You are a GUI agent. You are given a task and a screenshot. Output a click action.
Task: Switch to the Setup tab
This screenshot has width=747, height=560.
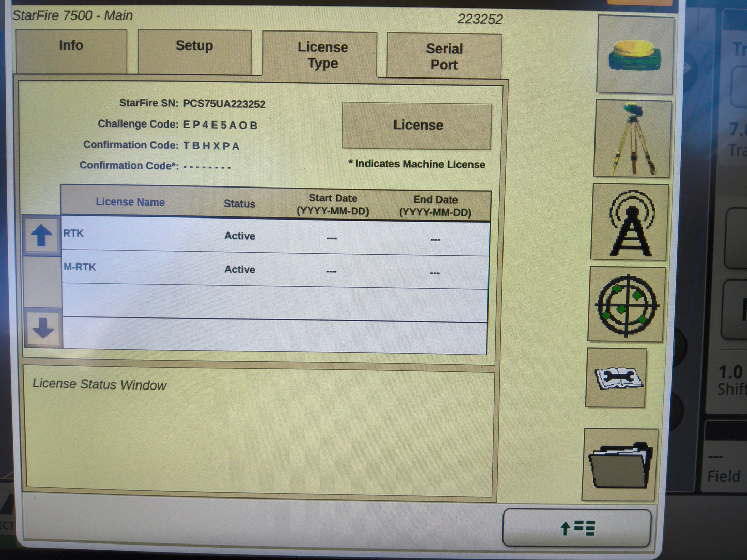tap(194, 52)
